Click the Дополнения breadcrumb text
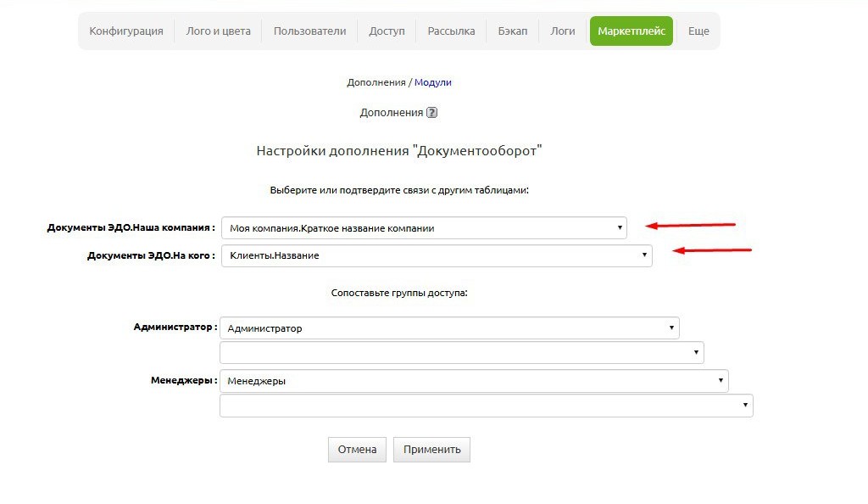The height and width of the screenshot is (504, 868). coord(376,82)
